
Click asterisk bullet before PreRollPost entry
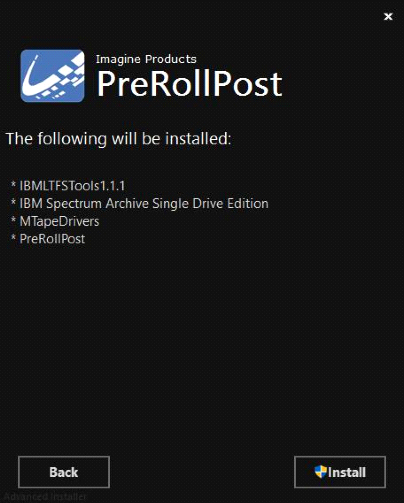tap(13, 238)
